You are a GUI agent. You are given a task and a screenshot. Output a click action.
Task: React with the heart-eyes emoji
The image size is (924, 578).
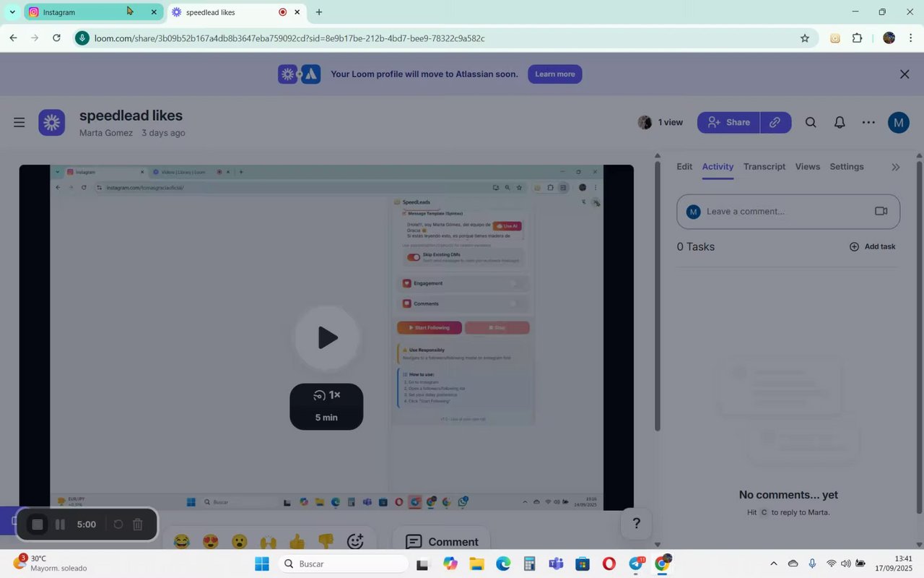(x=211, y=541)
